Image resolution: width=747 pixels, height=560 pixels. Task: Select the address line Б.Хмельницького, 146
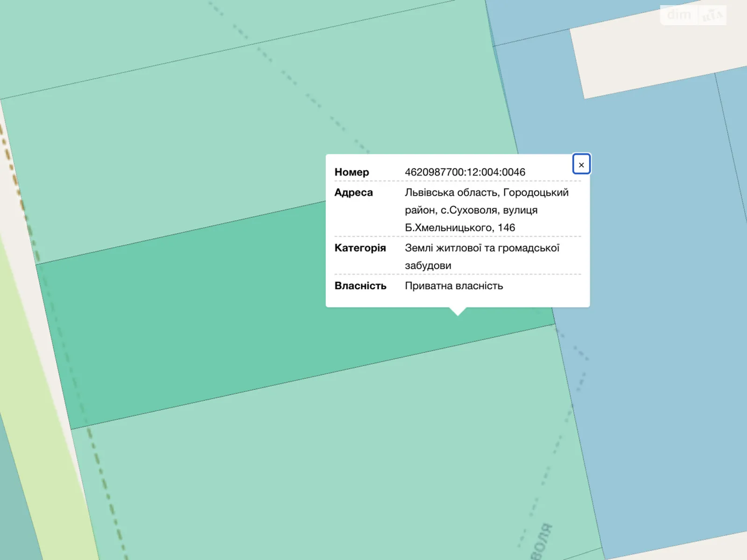coord(460,228)
